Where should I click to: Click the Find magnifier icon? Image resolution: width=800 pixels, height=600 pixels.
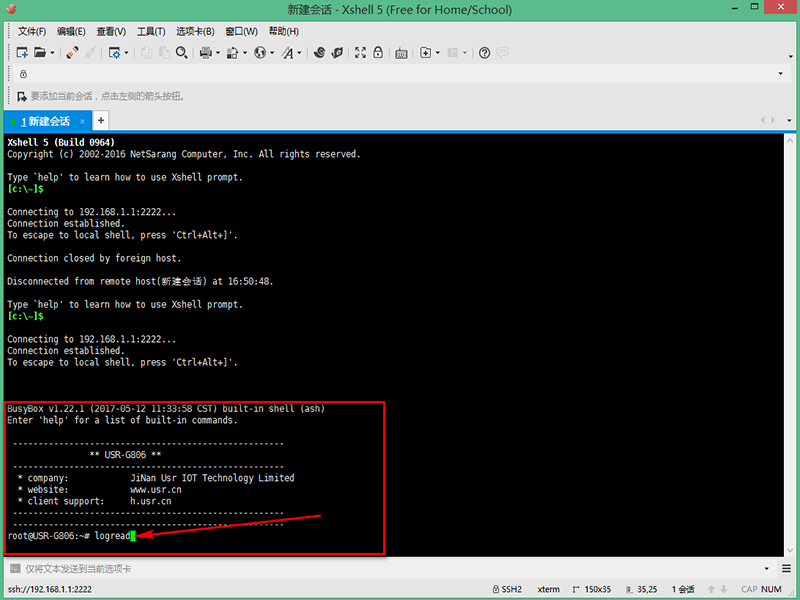coord(181,53)
